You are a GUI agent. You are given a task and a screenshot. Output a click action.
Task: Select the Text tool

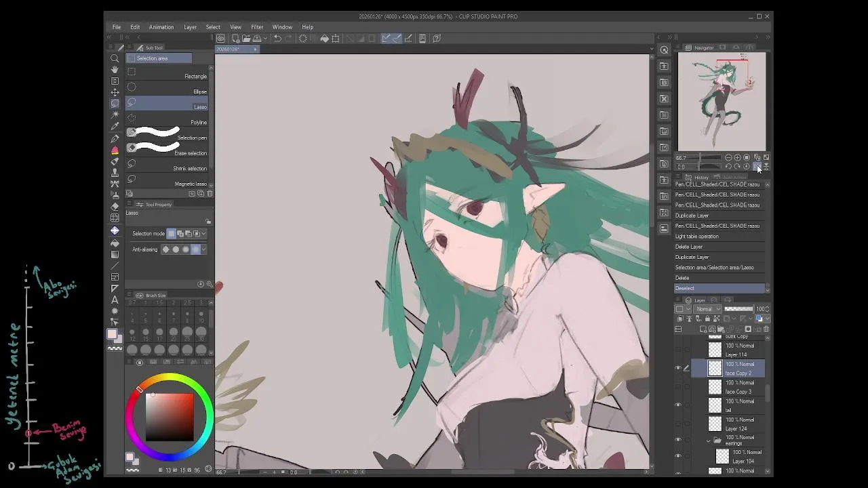(115, 300)
